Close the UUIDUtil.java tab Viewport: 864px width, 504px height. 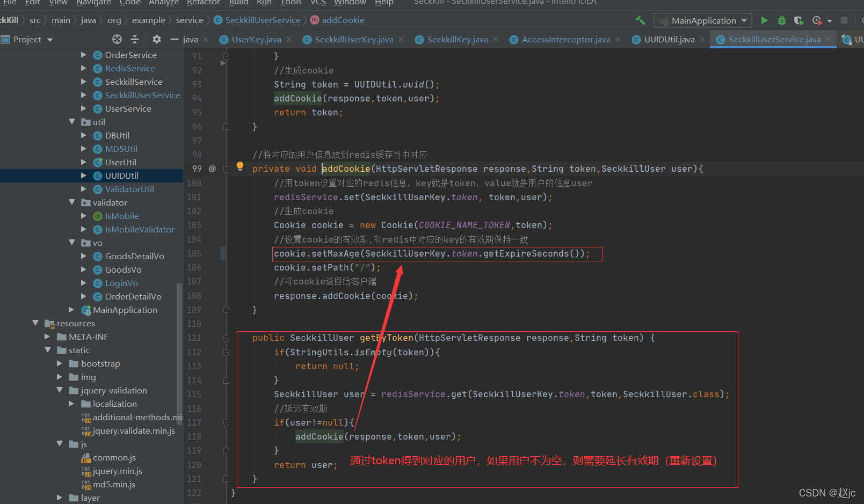pyautogui.click(x=702, y=39)
